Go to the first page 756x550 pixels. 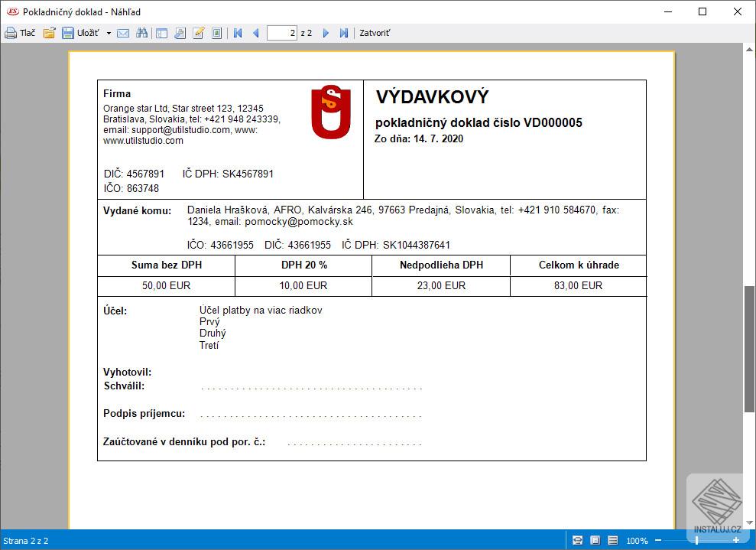click(238, 34)
